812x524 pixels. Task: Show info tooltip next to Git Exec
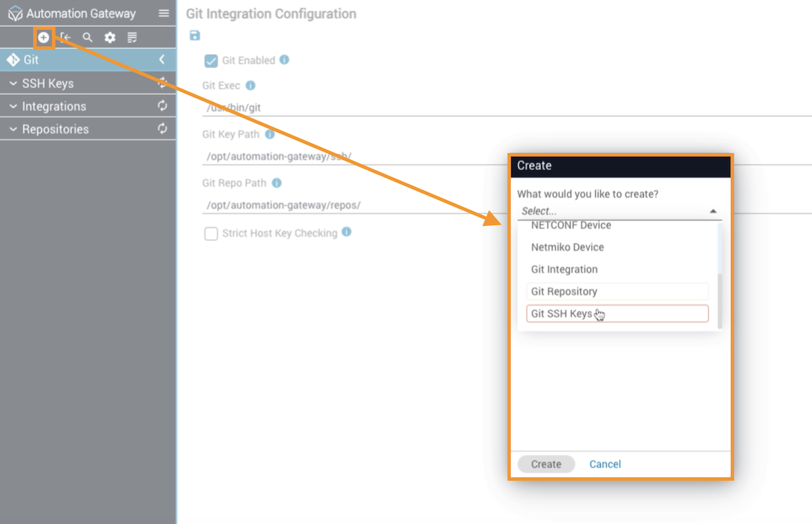click(251, 86)
